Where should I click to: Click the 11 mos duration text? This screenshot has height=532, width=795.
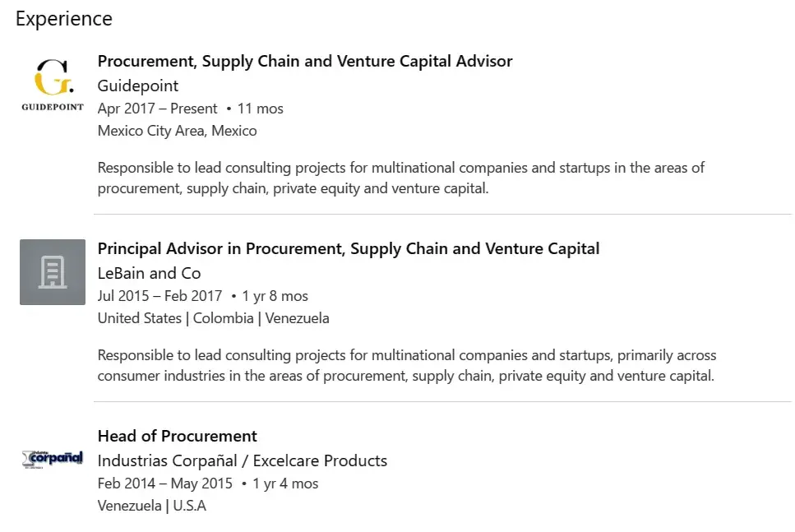coord(261,109)
